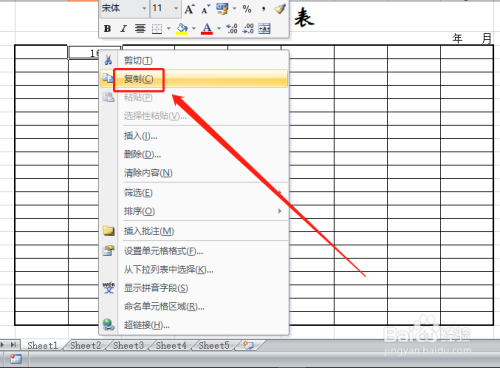The height and width of the screenshot is (368, 500).
Task: Click last-sheet navigation arrow button
Action: pyautogui.click(x=14, y=345)
